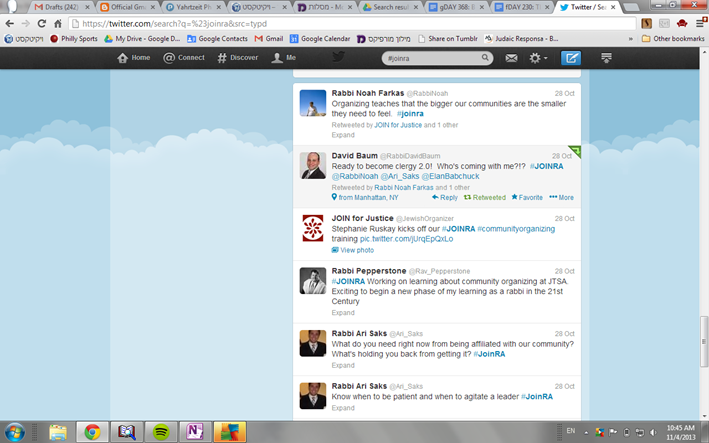Click the Twitter bird logo
Viewport: 709px width, 443px height.
[x=339, y=57]
